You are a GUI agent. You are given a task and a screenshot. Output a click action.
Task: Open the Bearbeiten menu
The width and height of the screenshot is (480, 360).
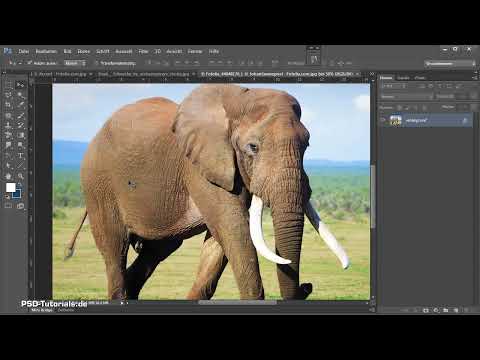coord(46,51)
